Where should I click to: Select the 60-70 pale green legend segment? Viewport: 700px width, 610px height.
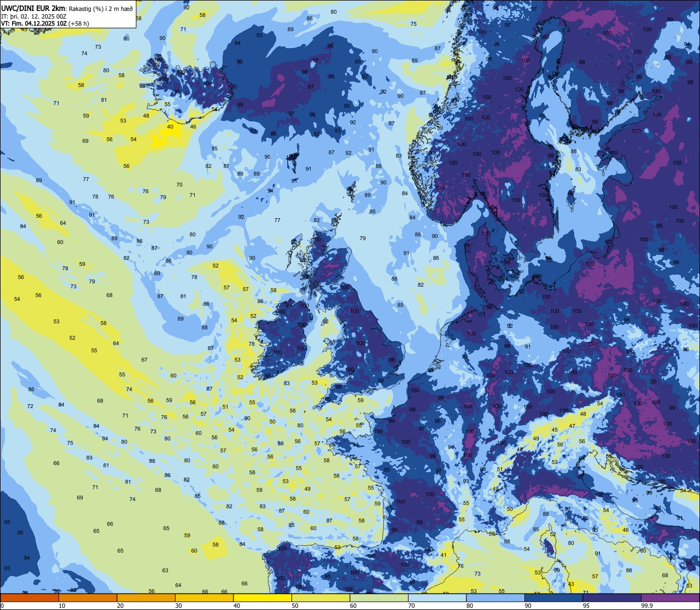click(x=379, y=598)
